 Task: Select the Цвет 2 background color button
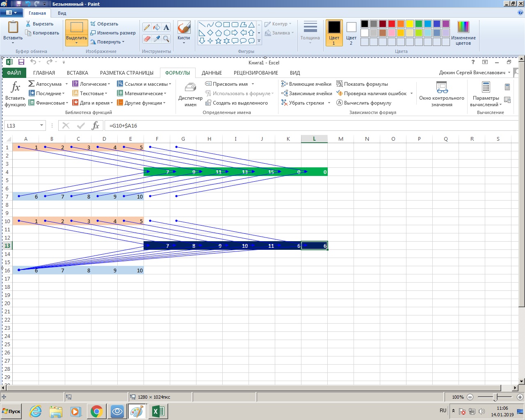point(351,33)
